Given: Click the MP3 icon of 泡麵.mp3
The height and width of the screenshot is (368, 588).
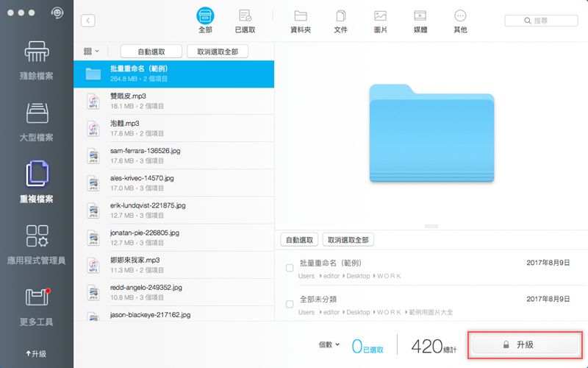Looking at the screenshot, I should click(x=93, y=128).
